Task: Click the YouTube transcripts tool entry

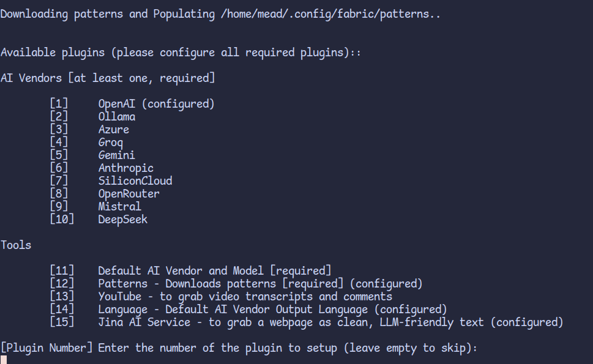Action: tap(222, 296)
